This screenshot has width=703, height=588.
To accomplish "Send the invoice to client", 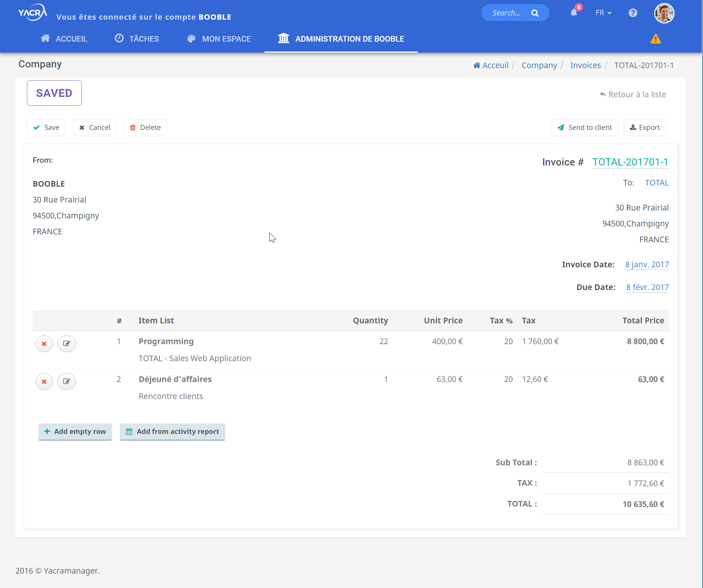I will [x=584, y=128].
